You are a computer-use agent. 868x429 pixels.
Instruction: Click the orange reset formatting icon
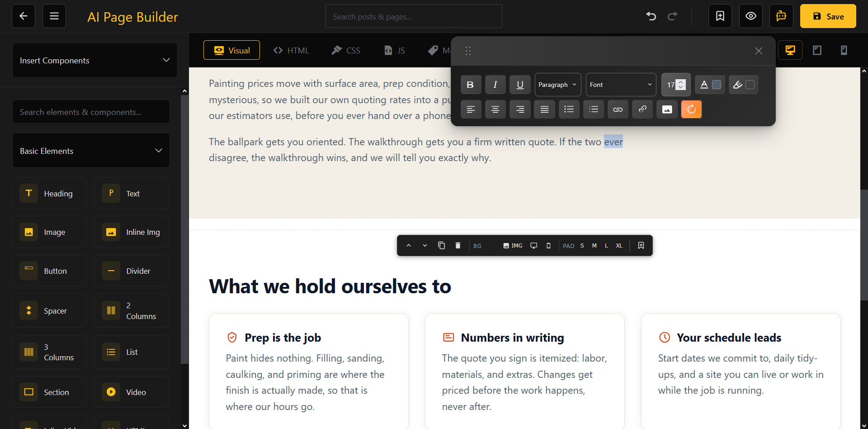pos(692,110)
